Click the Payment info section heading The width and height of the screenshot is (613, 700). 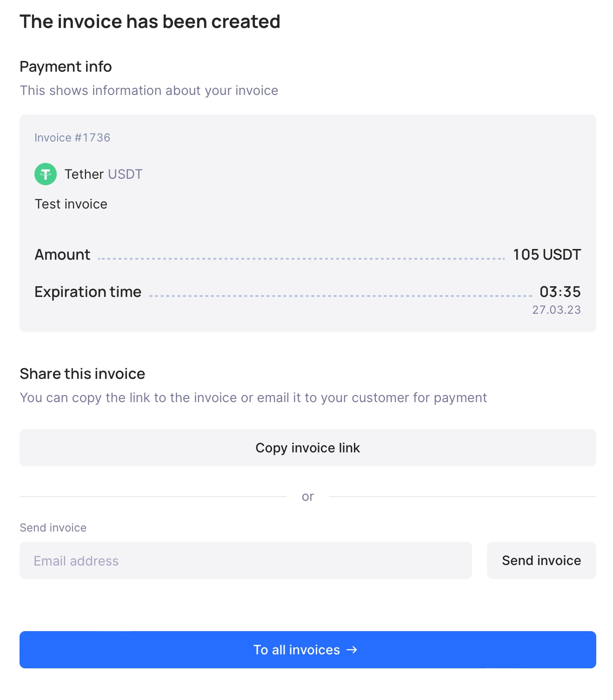[66, 67]
